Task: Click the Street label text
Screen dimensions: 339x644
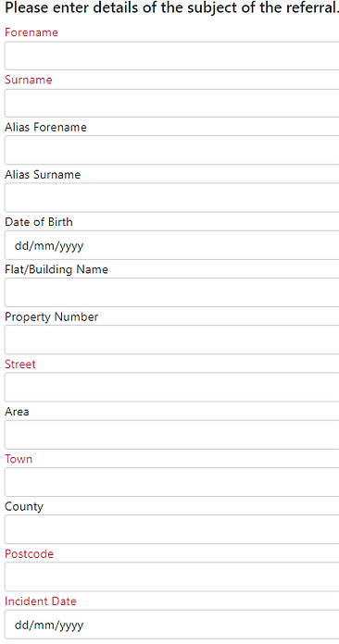Action: click(20, 365)
